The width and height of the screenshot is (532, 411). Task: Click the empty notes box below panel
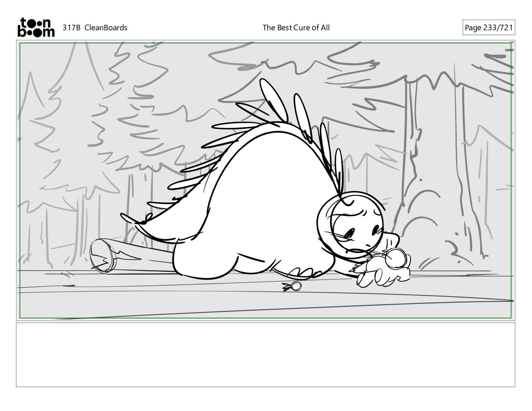click(266, 355)
